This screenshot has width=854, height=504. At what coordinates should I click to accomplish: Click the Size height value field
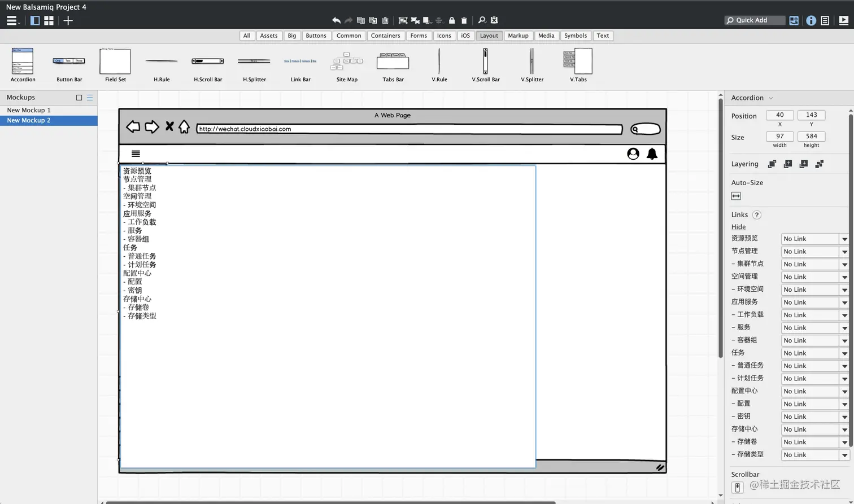[811, 136]
